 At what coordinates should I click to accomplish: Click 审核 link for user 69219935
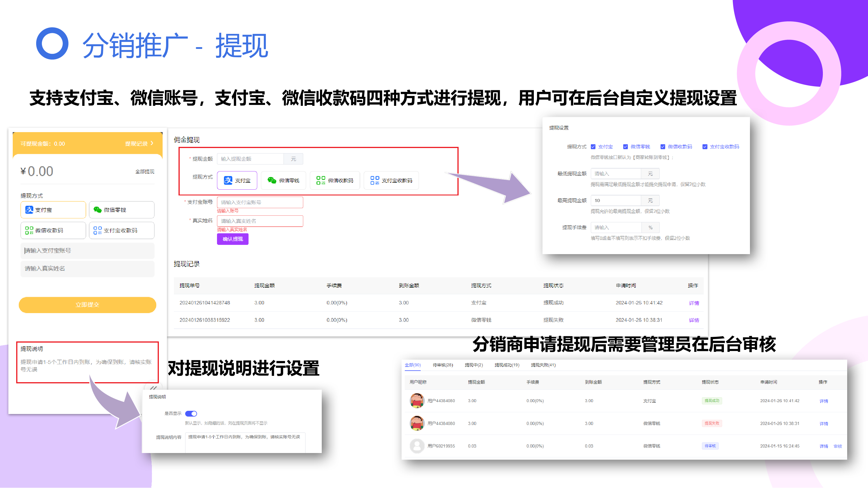(837, 446)
